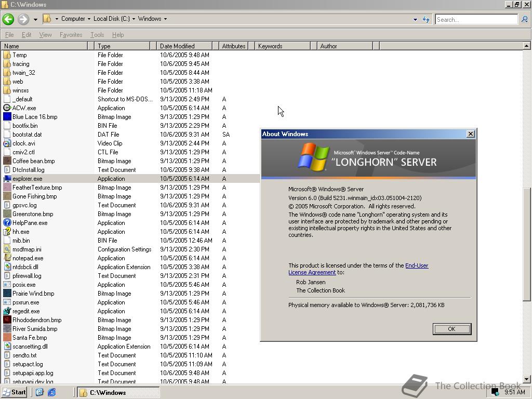Open the Edit menu
This screenshot has height=399, width=532.
[26, 35]
